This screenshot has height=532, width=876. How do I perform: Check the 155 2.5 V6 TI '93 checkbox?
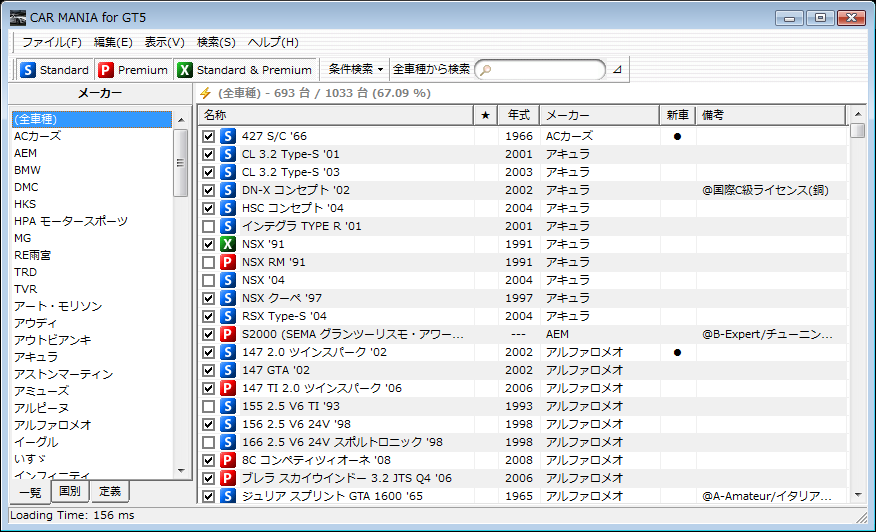(208, 406)
